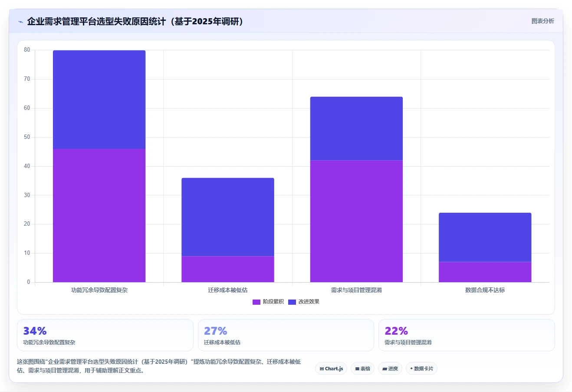Image resolution: width=572 pixels, height=392 pixels.
Task: Click the y-axis value 80
Action: coord(27,50)
